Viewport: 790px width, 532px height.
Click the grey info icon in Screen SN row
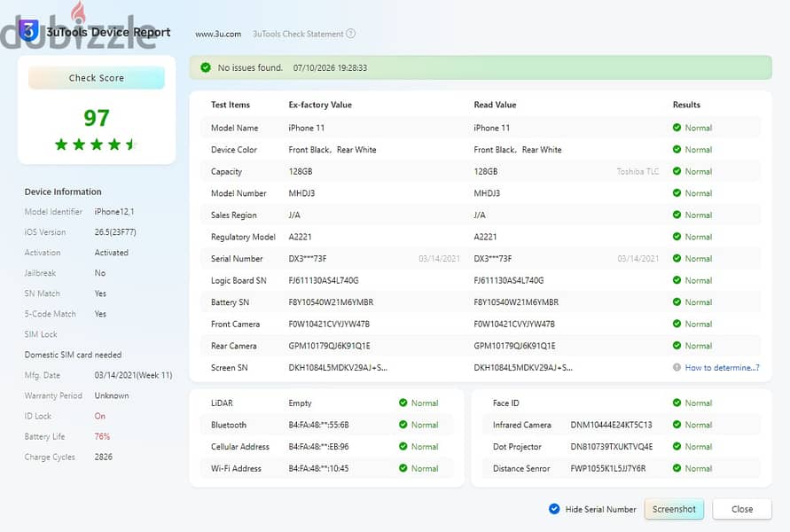click(x=677, y=367)
